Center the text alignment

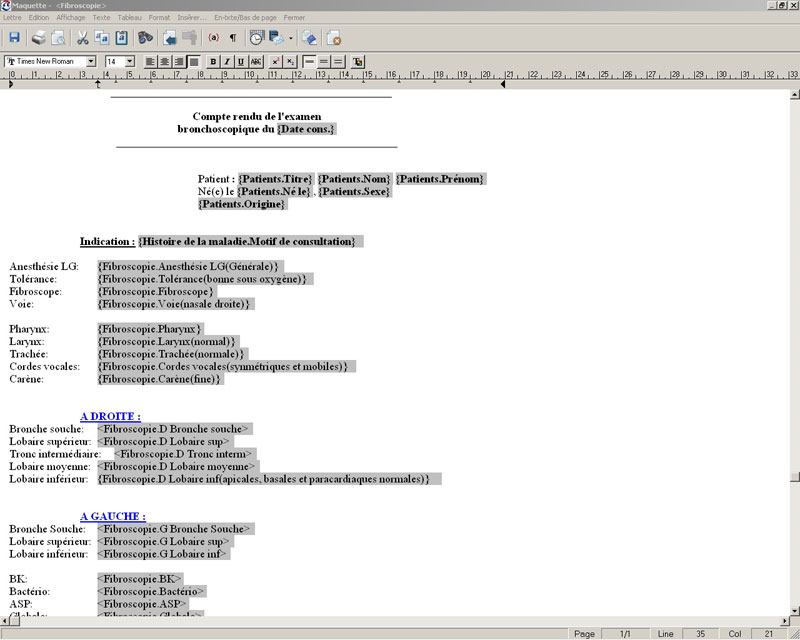click(x=164, y=62)
